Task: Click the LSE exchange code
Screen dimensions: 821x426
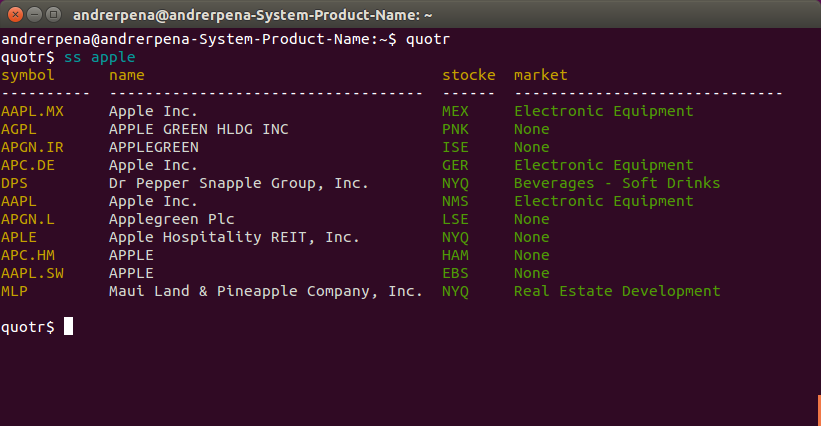Action: click(455, 219)
